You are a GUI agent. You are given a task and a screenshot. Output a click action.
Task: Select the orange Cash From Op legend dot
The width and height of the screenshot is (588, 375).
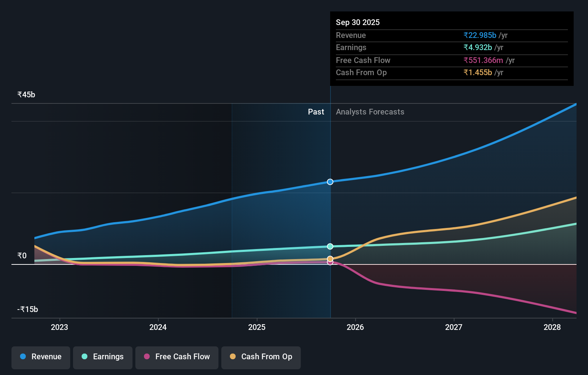[x=233, y=357]
